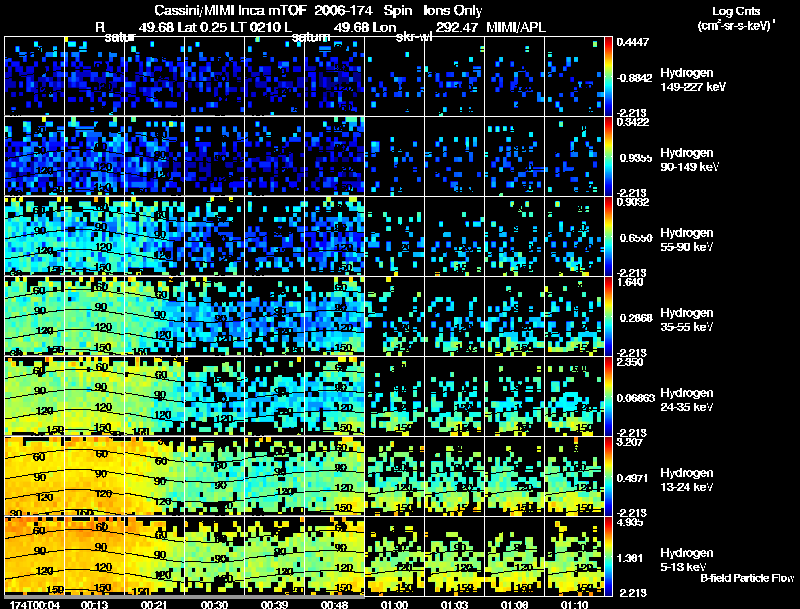
Task: Click the Hydrogen 55-90 keV label
Action: tap(687, 240)
